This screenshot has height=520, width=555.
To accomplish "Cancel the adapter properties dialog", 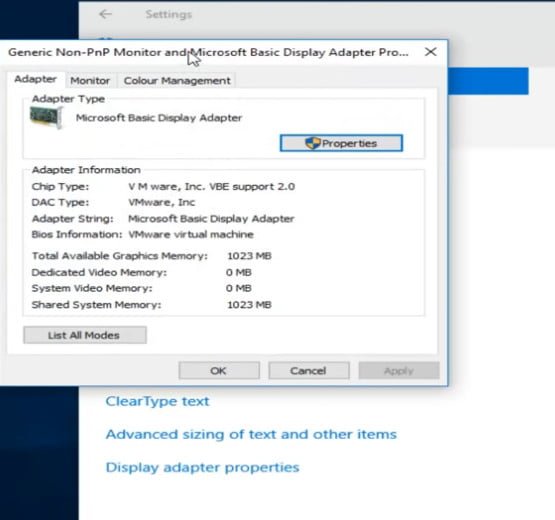I will (309, 371).
